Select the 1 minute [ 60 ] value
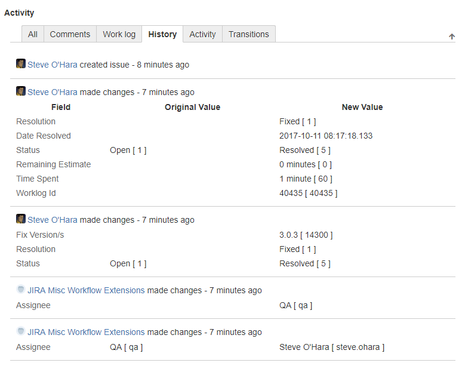Screen dimensions: 462x365 click(306, 179)
